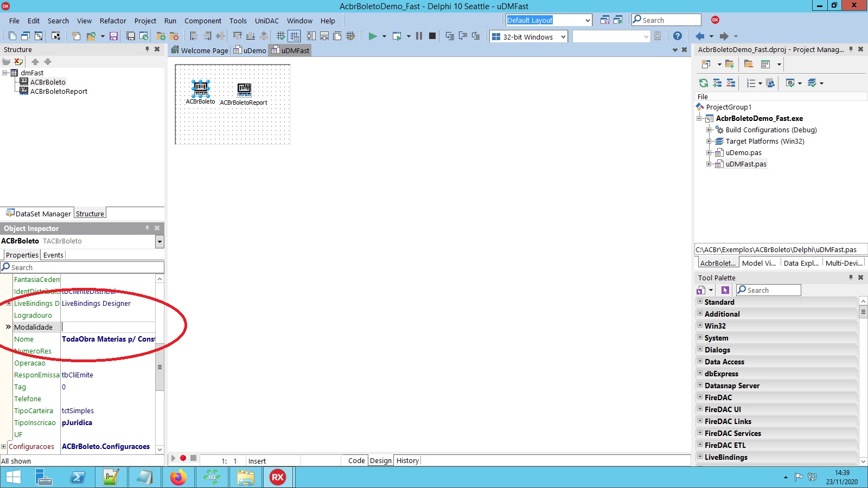868x488 pixels.
Task: Click Save Desktop layout icon
Action: click(x=605, y=20)
